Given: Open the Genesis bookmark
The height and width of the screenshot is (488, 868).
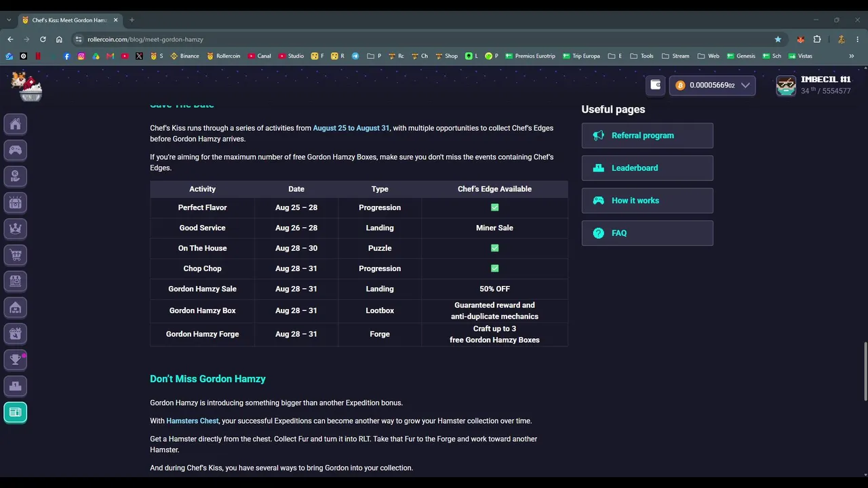Looking at the screenshot, I should pyautogui.click(x=741, y=56).
